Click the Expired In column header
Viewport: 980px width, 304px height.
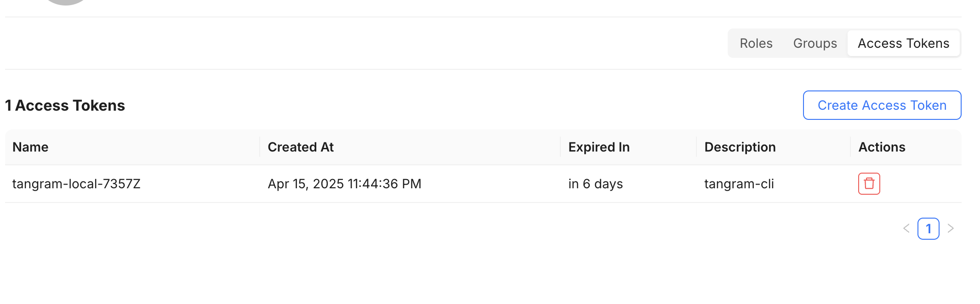coord(599,147)
